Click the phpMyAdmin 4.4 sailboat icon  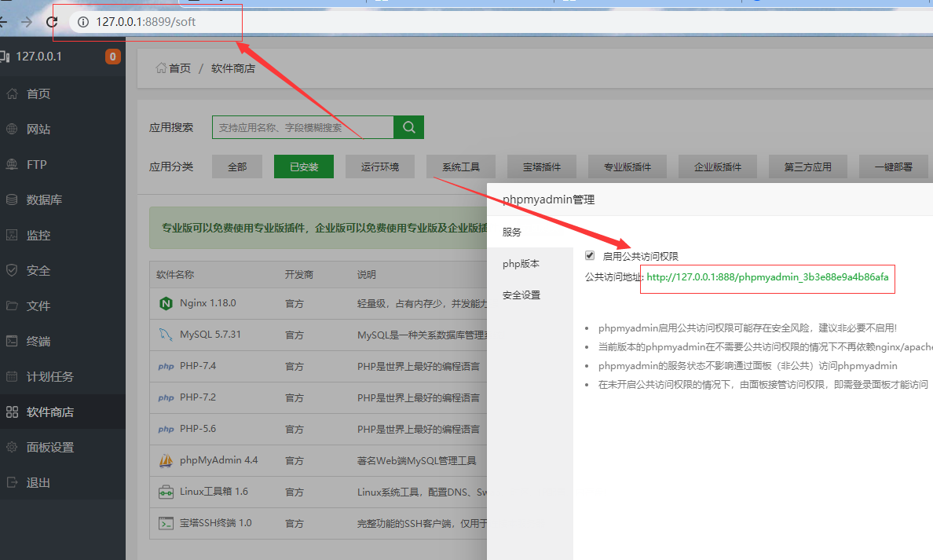point(166,460)
